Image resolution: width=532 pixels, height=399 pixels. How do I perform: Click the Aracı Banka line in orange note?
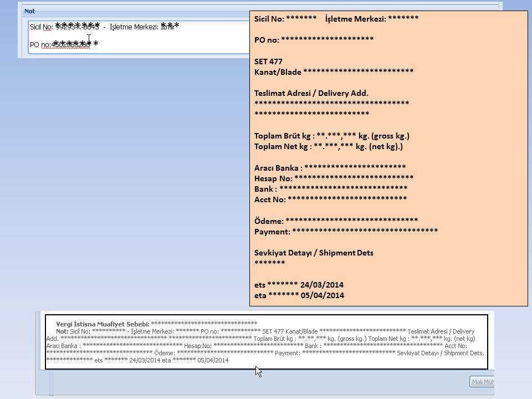point(329,167)
